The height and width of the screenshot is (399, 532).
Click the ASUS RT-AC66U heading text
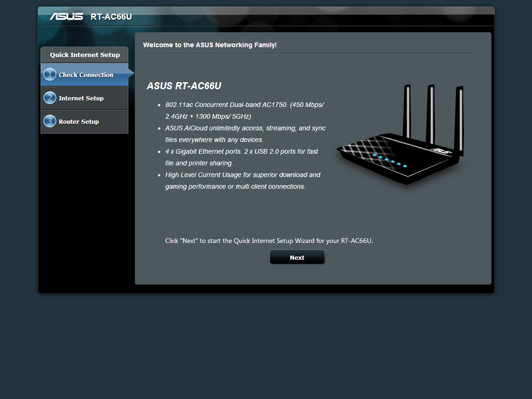pyautogui.click(x=184, y=86)
